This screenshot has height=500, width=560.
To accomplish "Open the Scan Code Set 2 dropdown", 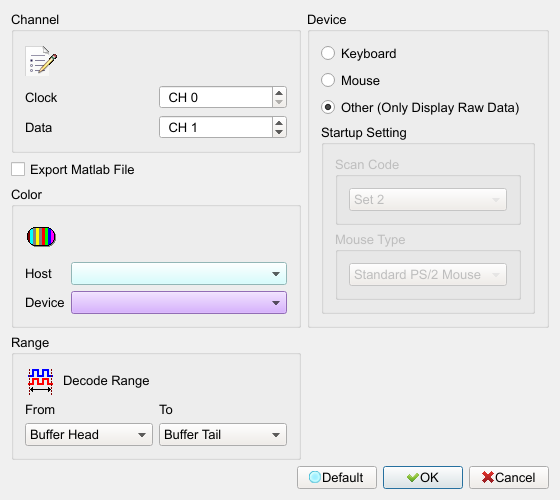I will coord(428,200).
